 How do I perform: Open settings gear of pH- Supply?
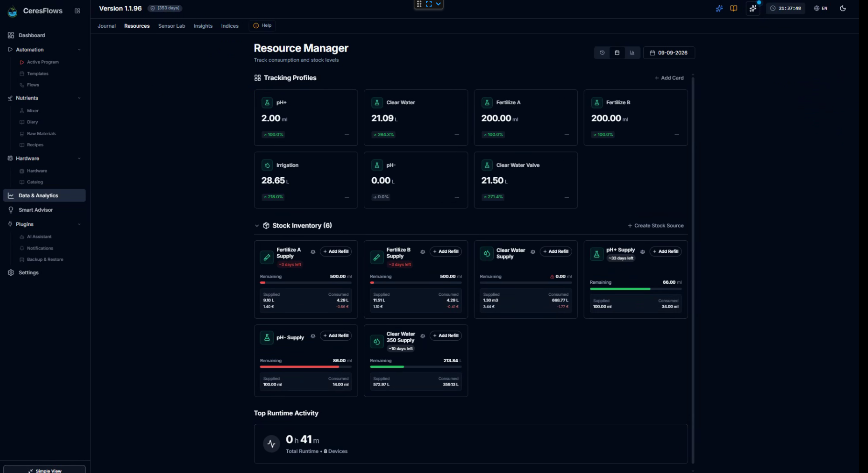pos(313,336)
